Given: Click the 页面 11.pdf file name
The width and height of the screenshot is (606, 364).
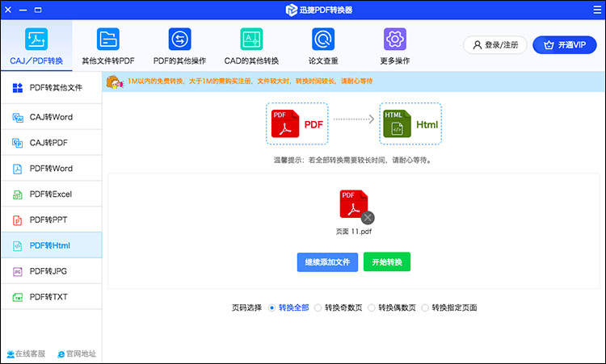Looking at the screenshot, I should (x=354, y=232).
